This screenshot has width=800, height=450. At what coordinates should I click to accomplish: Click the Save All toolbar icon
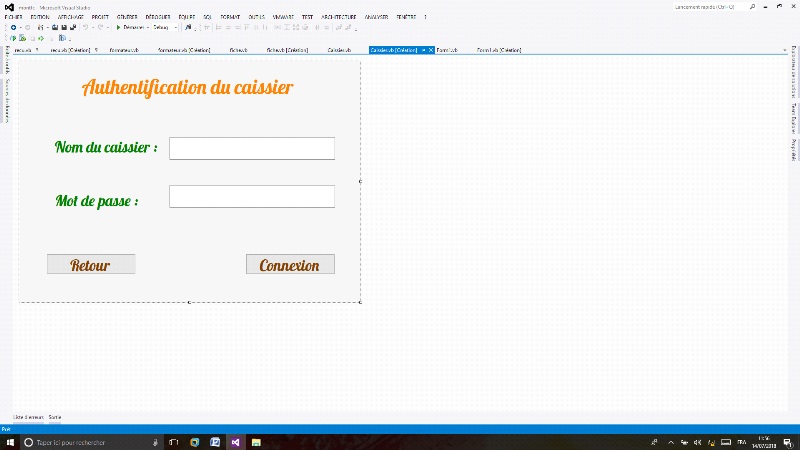point(73,27)
